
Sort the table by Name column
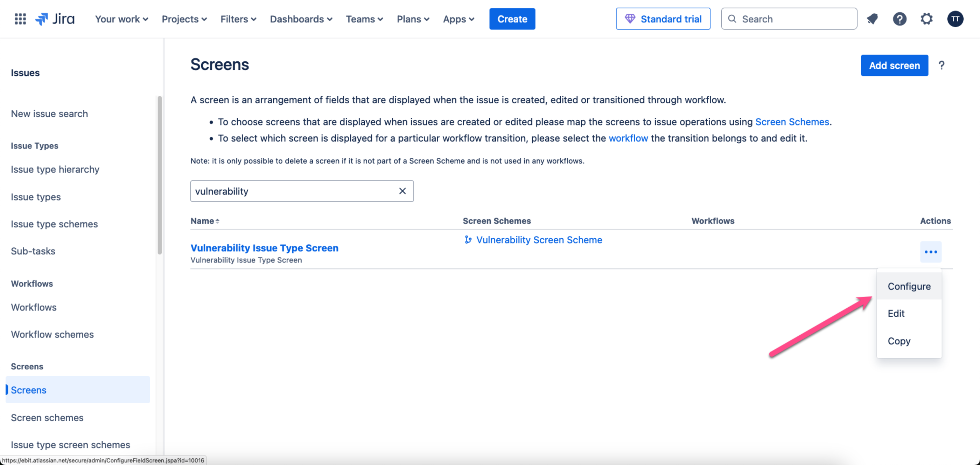(205, 221)
